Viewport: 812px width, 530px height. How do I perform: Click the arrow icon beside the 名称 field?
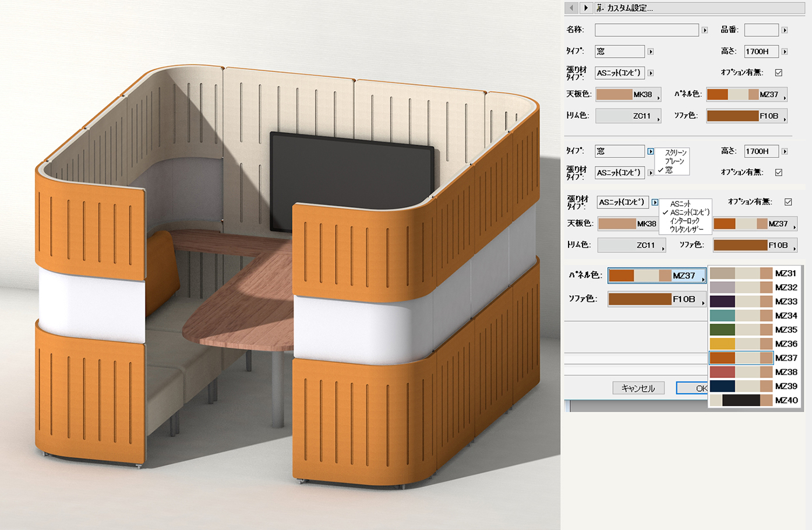[x=704, y=30]
